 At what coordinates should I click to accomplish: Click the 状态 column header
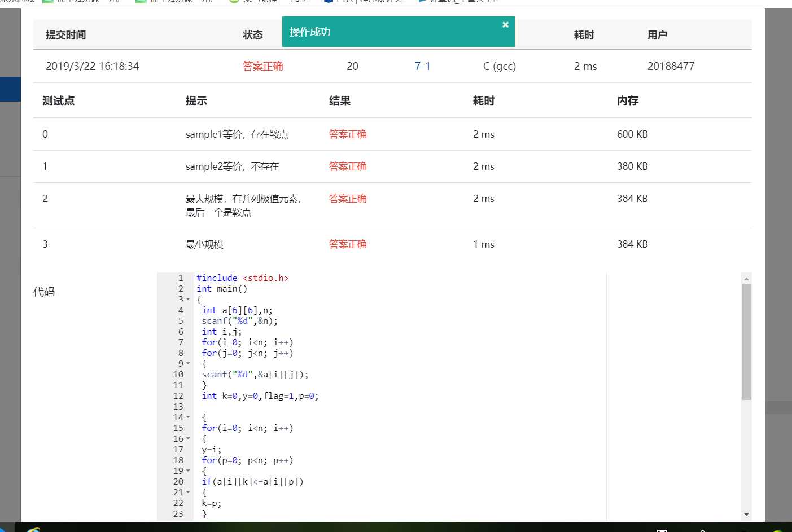click(x=252, y=35)
